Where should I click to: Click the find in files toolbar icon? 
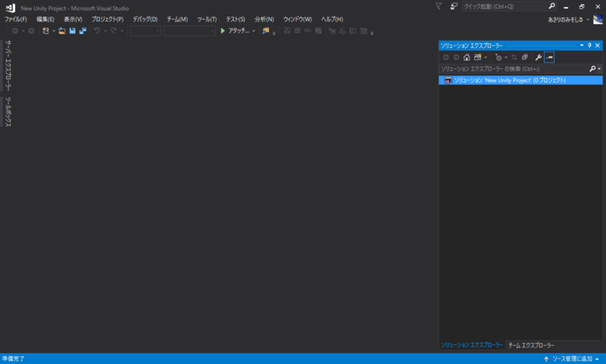[266, 31]
